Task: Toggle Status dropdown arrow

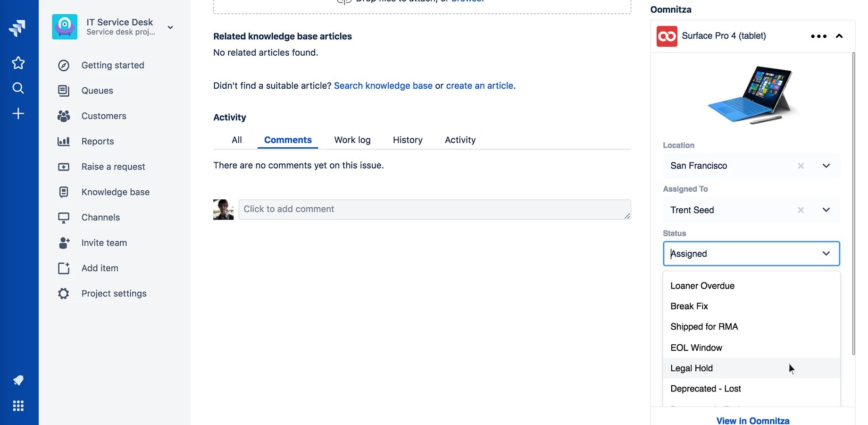Action: pyautogui.click(x=826, y=254)
